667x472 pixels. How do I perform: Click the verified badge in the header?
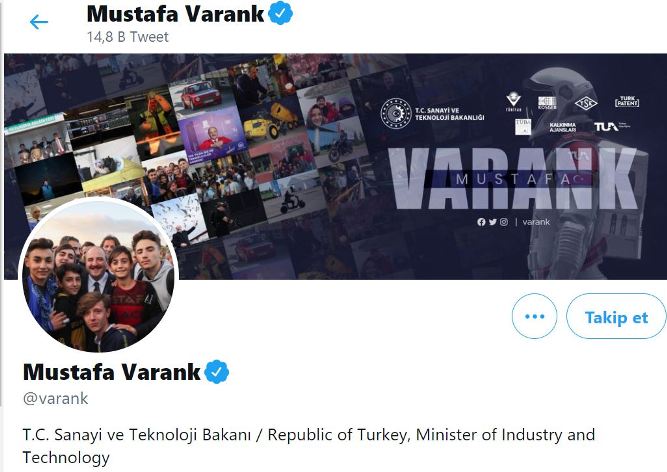[280, 13]
